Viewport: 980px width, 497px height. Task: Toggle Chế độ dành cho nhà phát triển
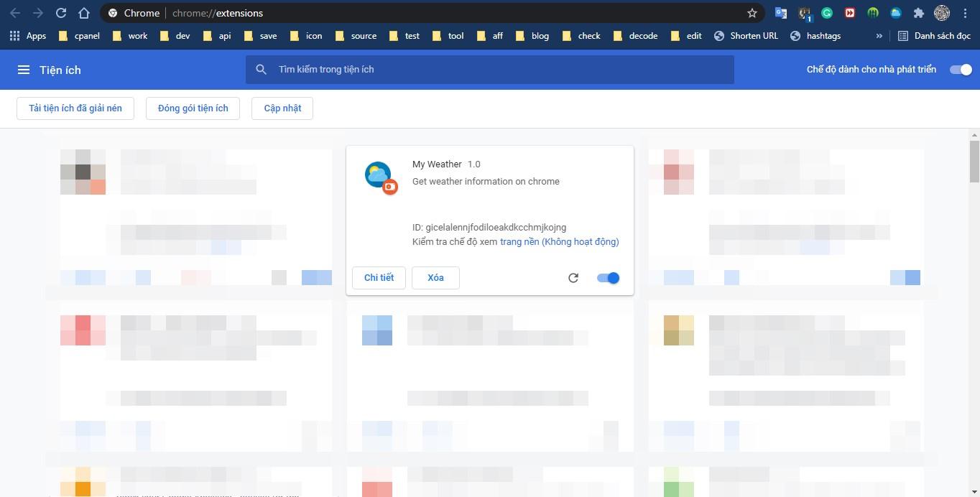point(961,70)
